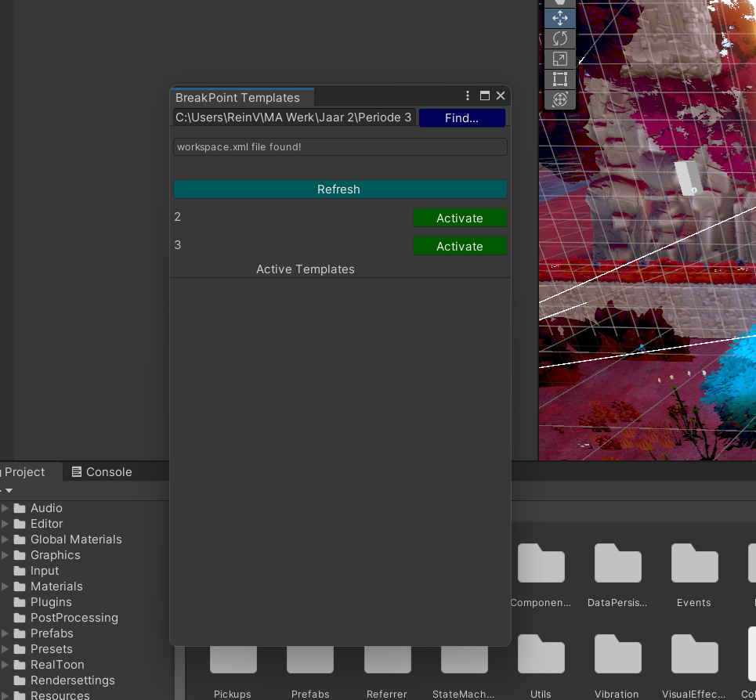The height and width of the screenshot is (700, 756).
Task: Switch to the Console tab
Action: coord(102,471)
